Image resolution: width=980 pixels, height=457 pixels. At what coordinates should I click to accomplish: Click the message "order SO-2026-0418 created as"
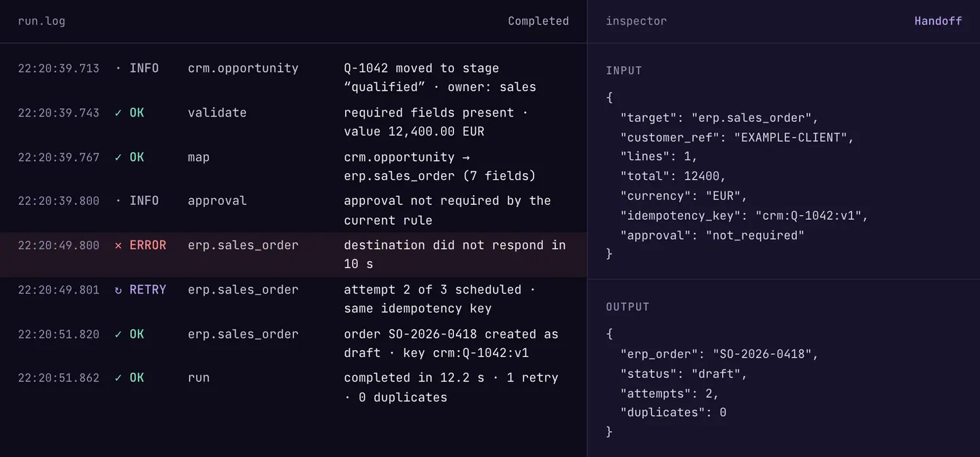[x=451, y=334]
